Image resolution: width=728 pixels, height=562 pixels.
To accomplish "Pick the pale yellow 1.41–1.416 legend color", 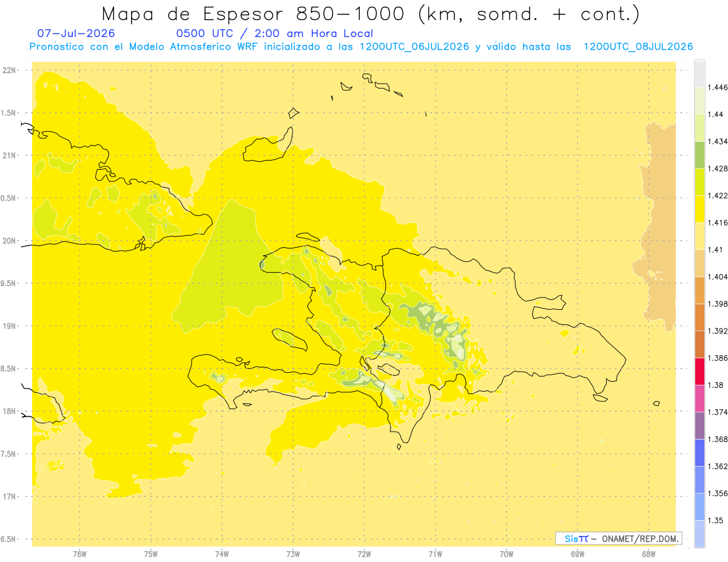I will (699, 236).
